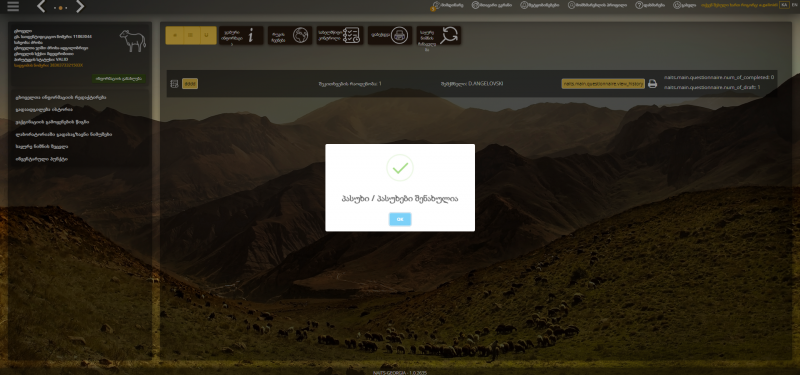800x375 pixels.
Task: Click the orange dot between navigation arrows
Action: coord(61,8)
